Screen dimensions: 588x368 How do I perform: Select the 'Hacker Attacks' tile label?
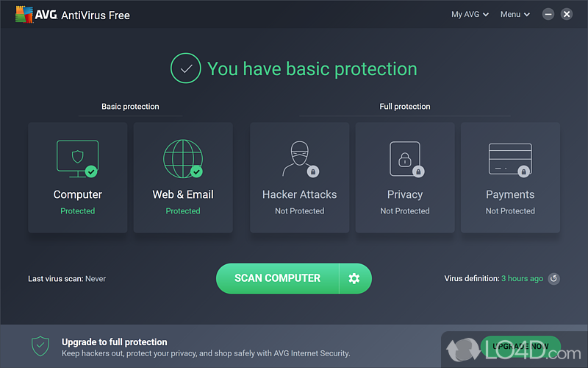pos(300,194)
